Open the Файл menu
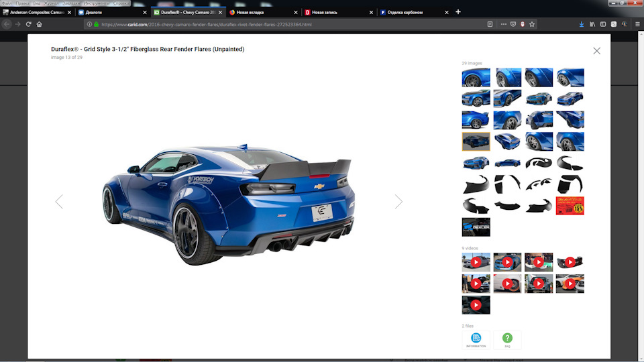Image resolution: width=644 pixels, height=362 pixels. (7, 3)
